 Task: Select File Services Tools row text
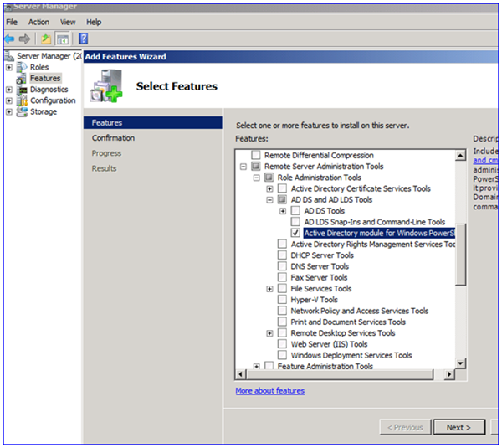[x=320, y=289]
